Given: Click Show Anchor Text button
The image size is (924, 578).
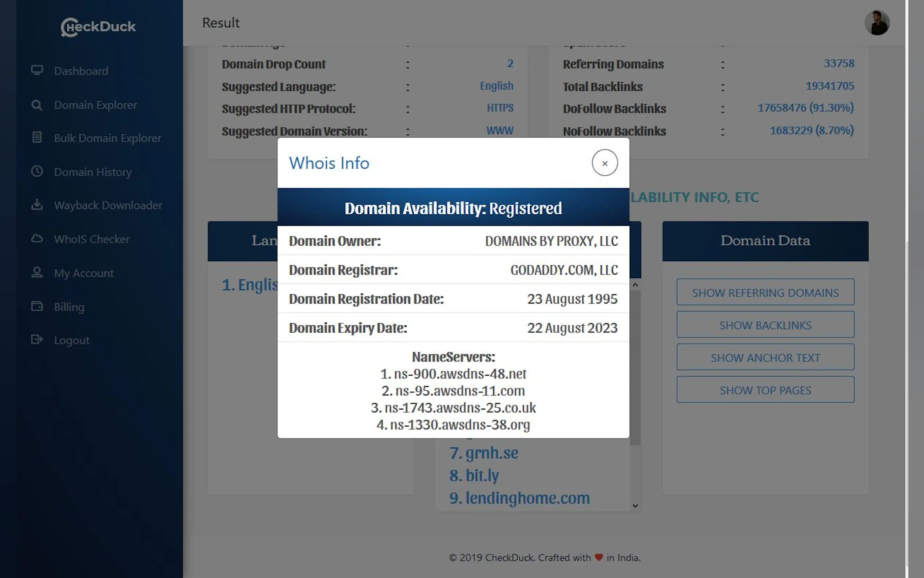Looking at the screenshot, I should click(765, 357).
